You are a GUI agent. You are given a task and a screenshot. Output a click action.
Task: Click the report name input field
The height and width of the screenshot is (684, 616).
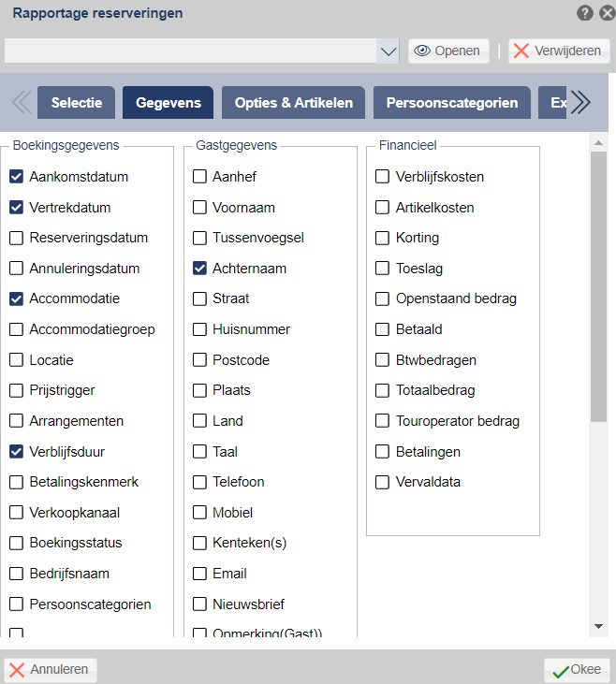(x=190, y=51)
